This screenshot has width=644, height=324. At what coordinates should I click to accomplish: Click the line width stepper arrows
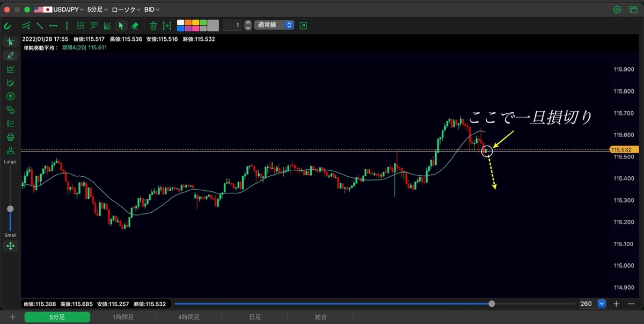coord(248,25)
